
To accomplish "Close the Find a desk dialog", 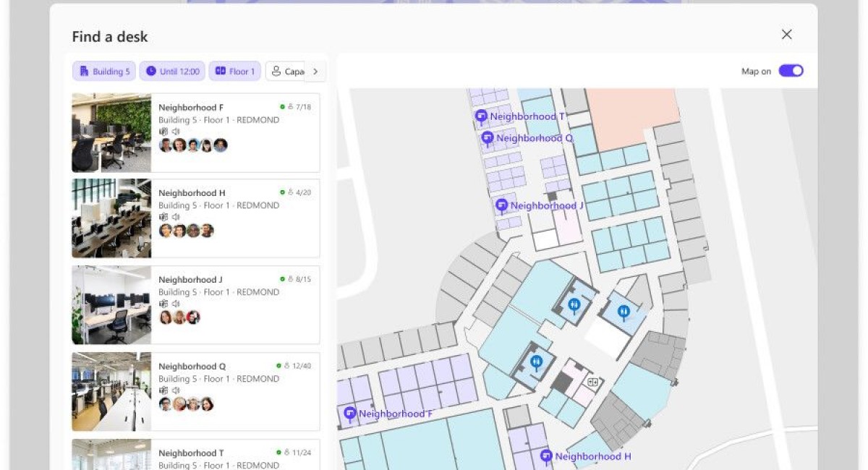I will (x=786, y=34).
